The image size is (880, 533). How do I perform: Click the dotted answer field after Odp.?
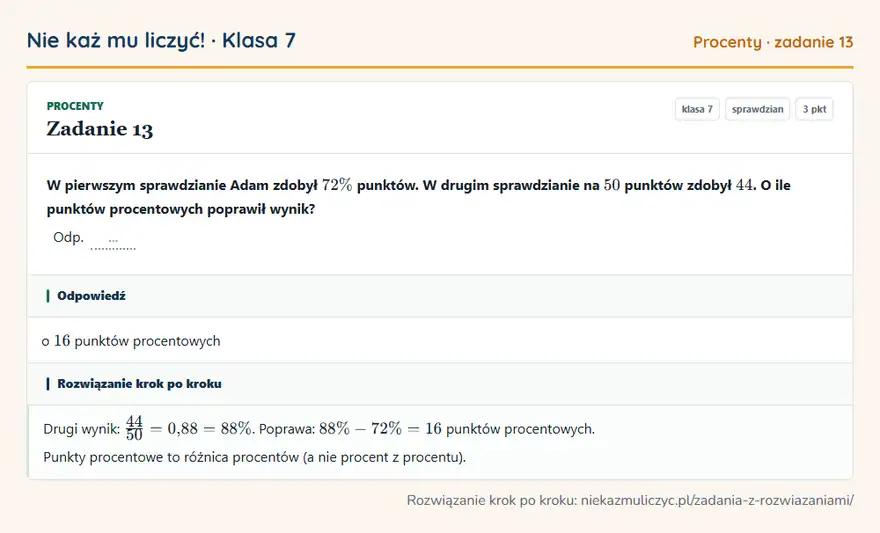tap(113, 241)
